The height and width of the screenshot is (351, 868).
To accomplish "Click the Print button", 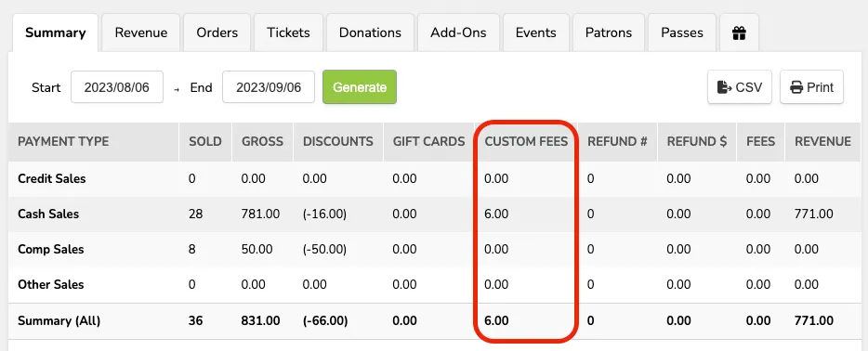I will point(811,86).
